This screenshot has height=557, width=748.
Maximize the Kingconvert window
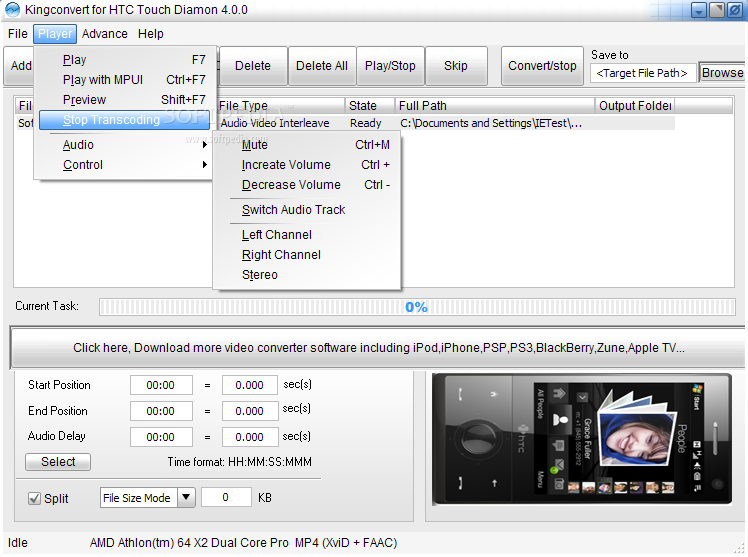[717, 10]
